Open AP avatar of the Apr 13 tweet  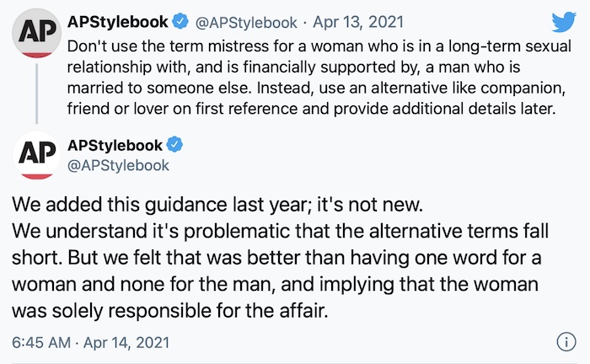[x=36, y=33]
